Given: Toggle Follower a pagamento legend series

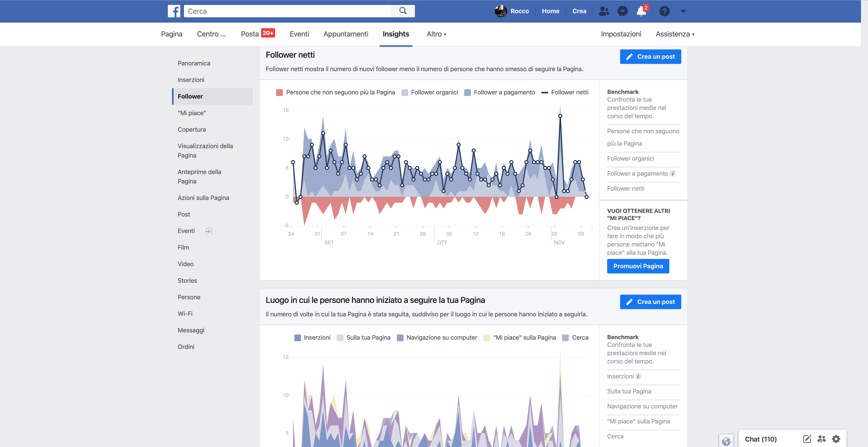Looking at the screenshot, I should pos(500,92).
